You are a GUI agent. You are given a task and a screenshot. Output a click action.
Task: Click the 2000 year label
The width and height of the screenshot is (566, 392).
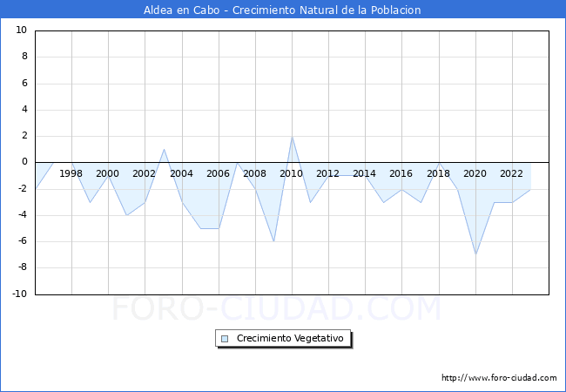pos(107,173)
